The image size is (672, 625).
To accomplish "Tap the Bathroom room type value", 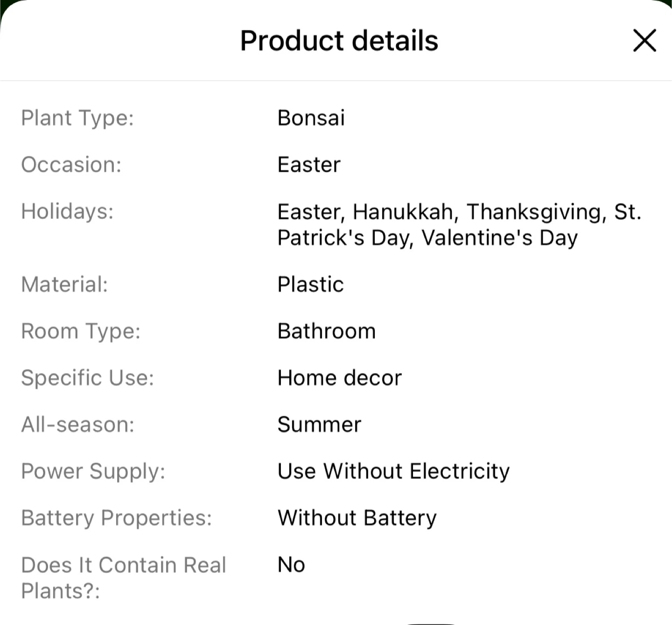I will point(327,331).
